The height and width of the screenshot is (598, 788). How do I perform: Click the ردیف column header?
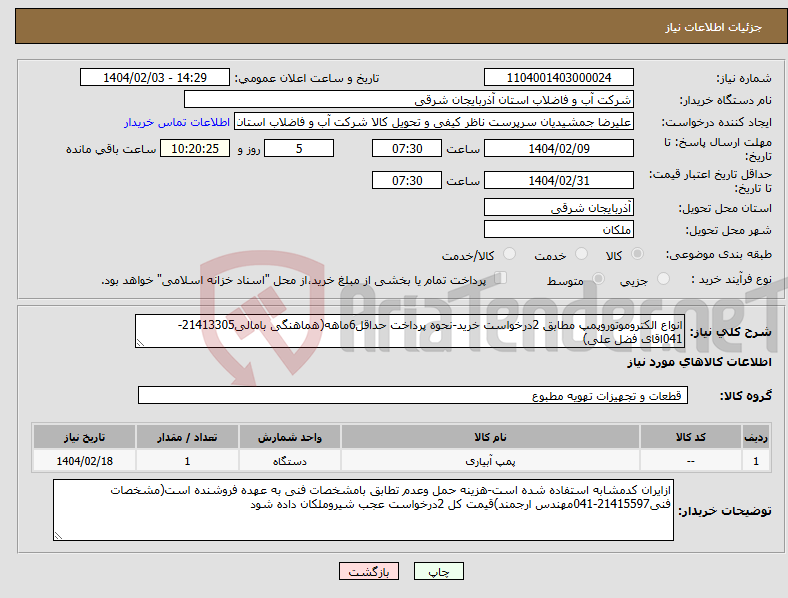(x=756, y=437)
